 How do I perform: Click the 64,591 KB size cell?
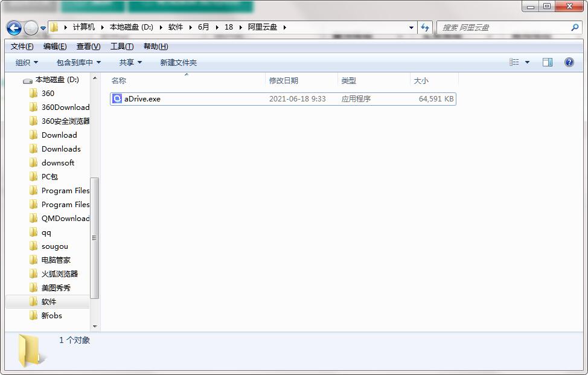point(436,99)
